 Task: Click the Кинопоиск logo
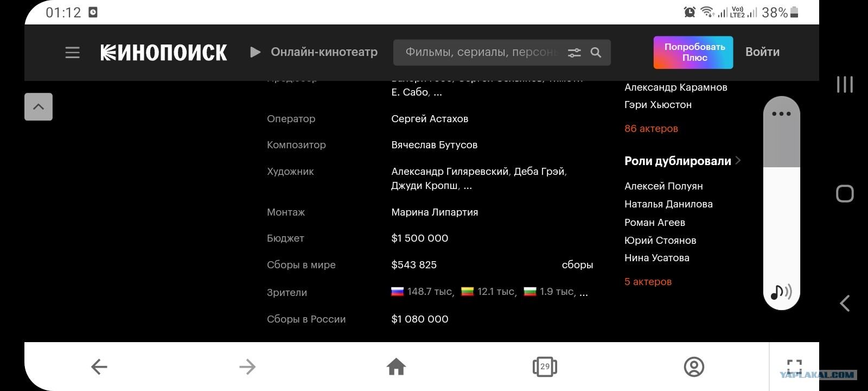tap(164, 53)
